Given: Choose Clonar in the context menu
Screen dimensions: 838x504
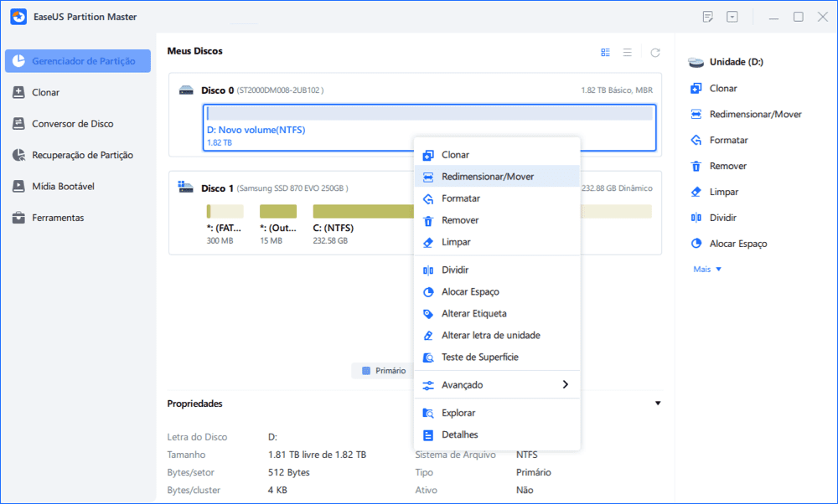Looking at the screenshot, I should coord(497,155).
